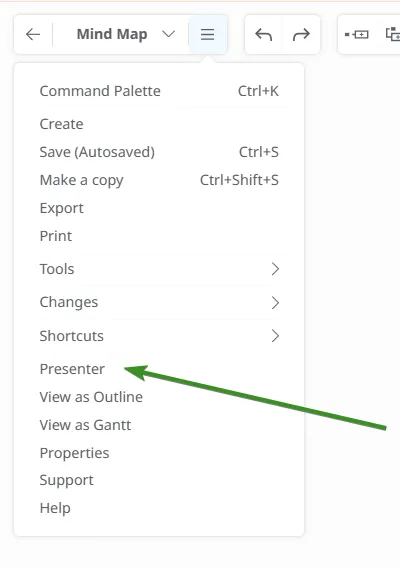Select Create in the menu
This screenshot has height=568, width=400.
click(x=159, y=124)
